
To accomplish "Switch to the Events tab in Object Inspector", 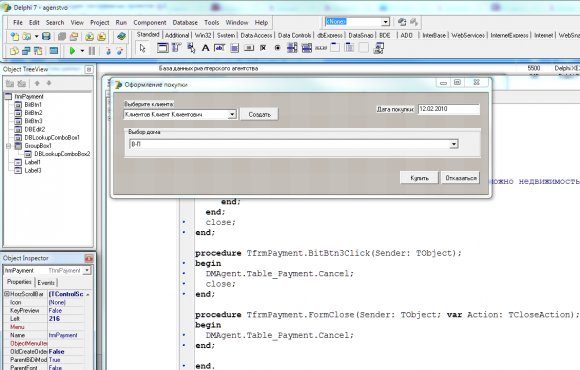I will [46, 283].
